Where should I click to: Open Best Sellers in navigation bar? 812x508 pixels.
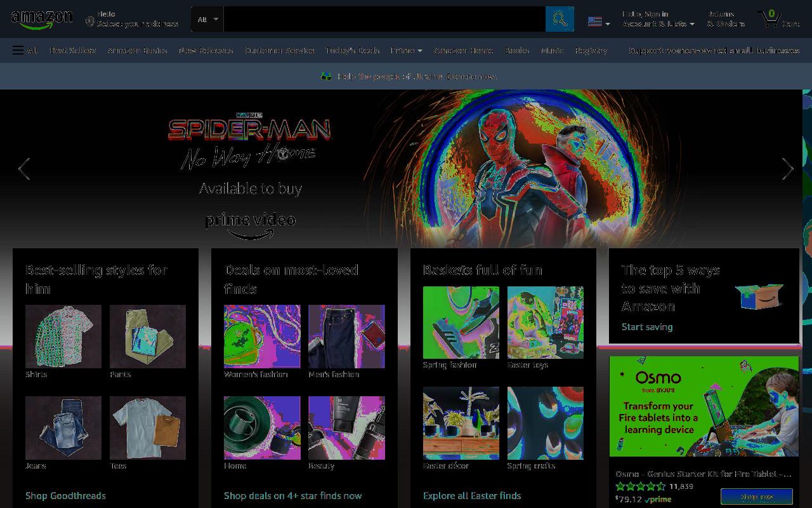click(x=73, y=50)
